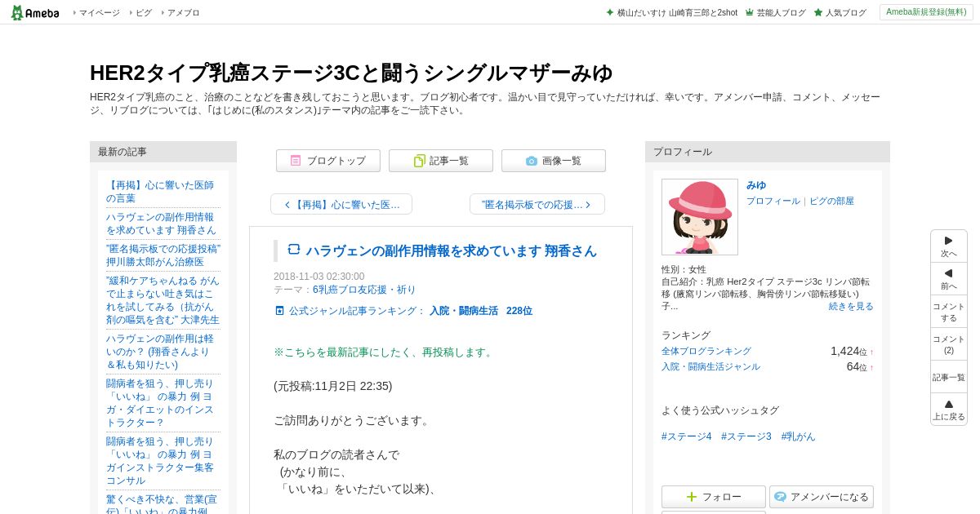
Task: Click Ameba新規登録(無料) button
Action: click(x=926, y=12)
